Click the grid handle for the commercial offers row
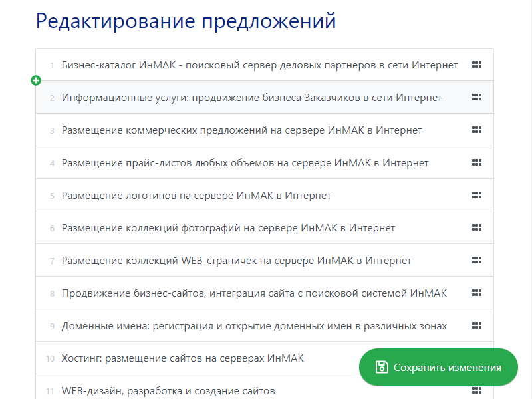Viewport: 532px width, 399px height. [476, 130]
